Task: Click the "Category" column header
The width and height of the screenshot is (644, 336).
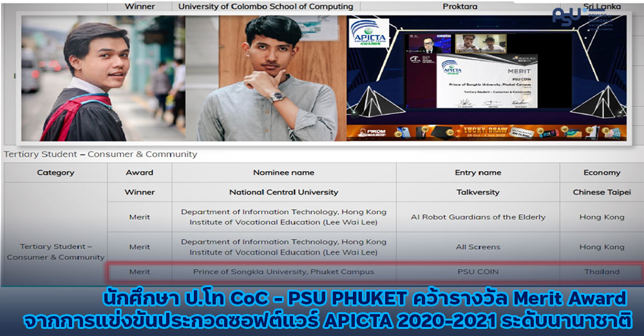Action: click(x=55, y=173)
